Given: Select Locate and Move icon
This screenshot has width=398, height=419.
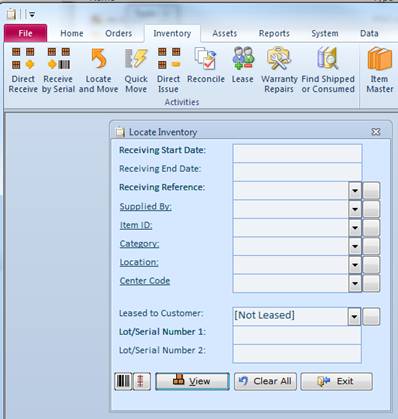Looking at the screenshot, I should [x=98, y=70].
